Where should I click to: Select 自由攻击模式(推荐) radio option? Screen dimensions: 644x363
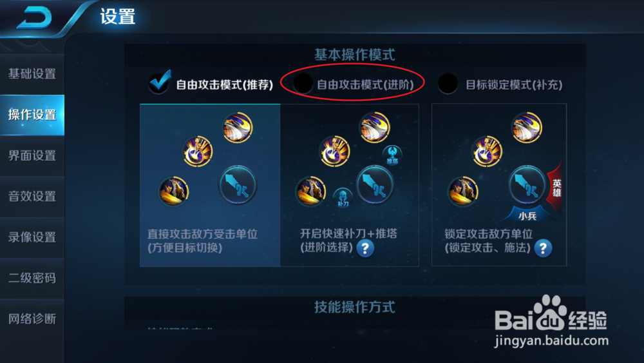158,83
